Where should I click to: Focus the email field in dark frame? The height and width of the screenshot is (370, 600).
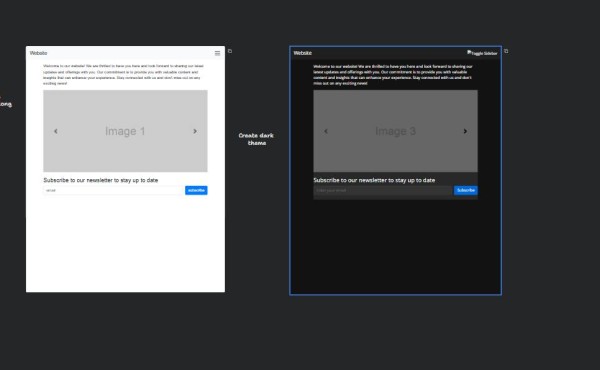point(383,190)
